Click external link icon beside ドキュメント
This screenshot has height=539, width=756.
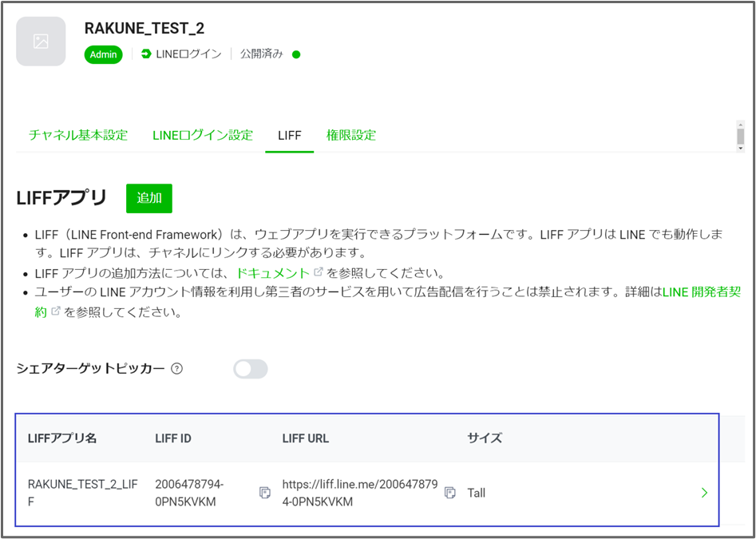[318, 272]
